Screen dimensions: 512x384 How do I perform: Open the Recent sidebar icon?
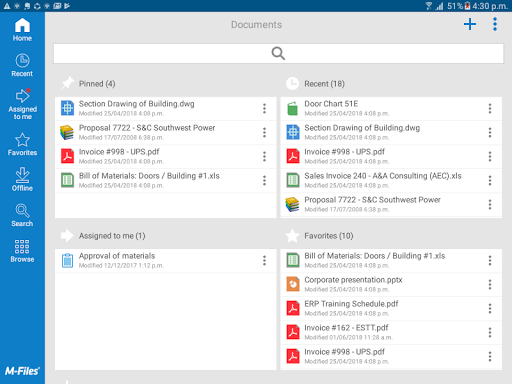click(22, 65)
